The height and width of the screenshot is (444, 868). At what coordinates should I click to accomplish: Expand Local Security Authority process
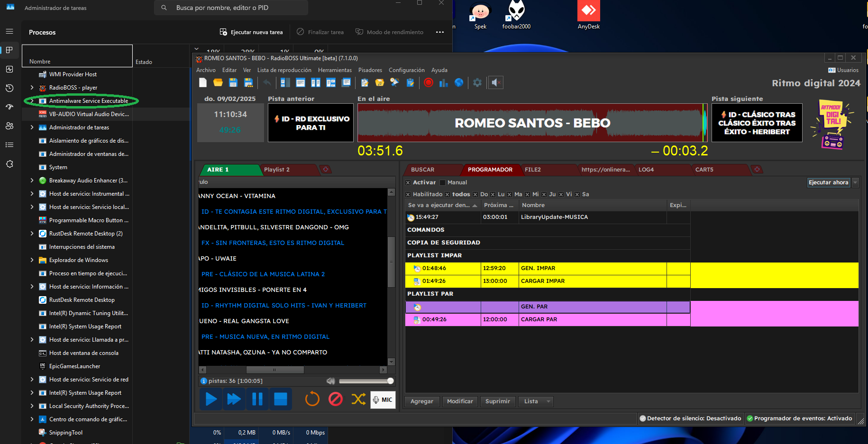(x=32, y=406)
